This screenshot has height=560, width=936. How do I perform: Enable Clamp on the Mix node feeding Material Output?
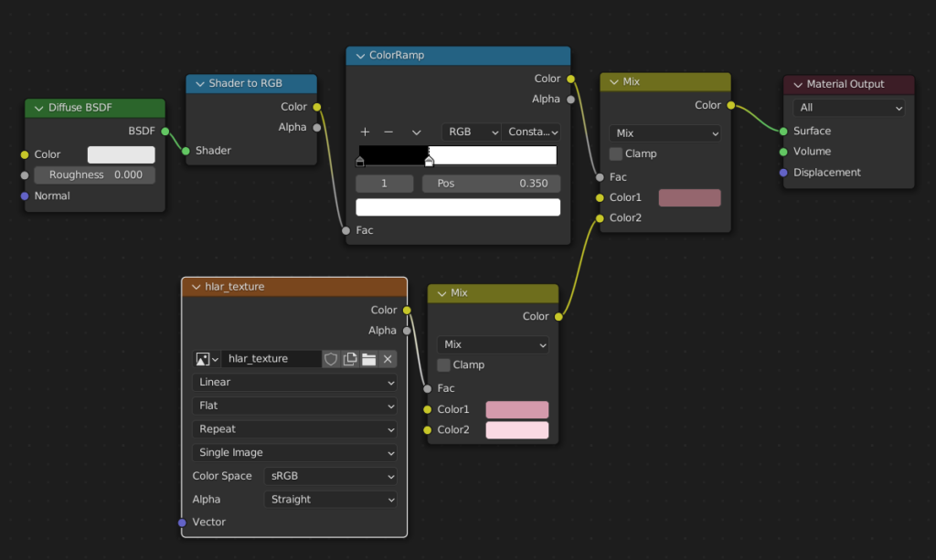(616, 153)
